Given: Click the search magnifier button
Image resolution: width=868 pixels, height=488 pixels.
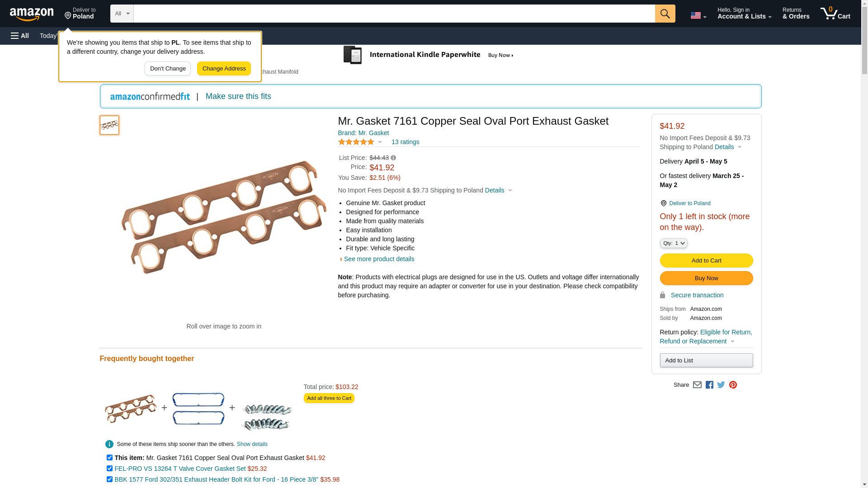Looking at the screenshot, I should [665, 14].
